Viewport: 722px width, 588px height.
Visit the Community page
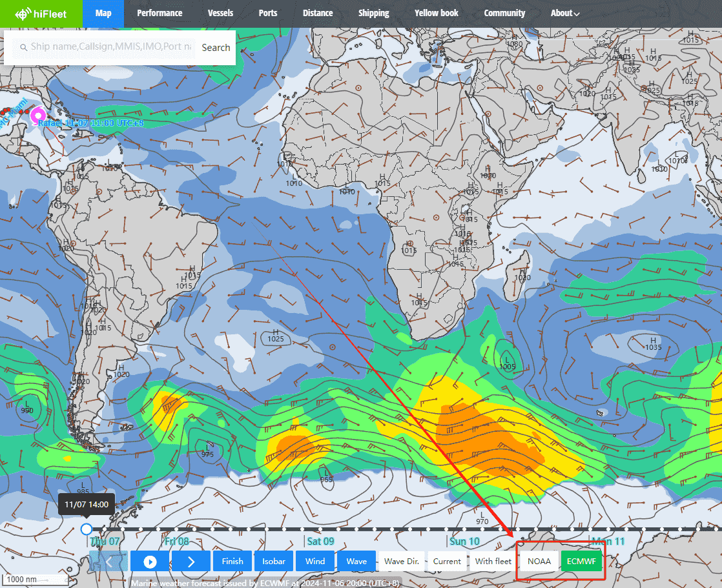click(x=504, y=14)
